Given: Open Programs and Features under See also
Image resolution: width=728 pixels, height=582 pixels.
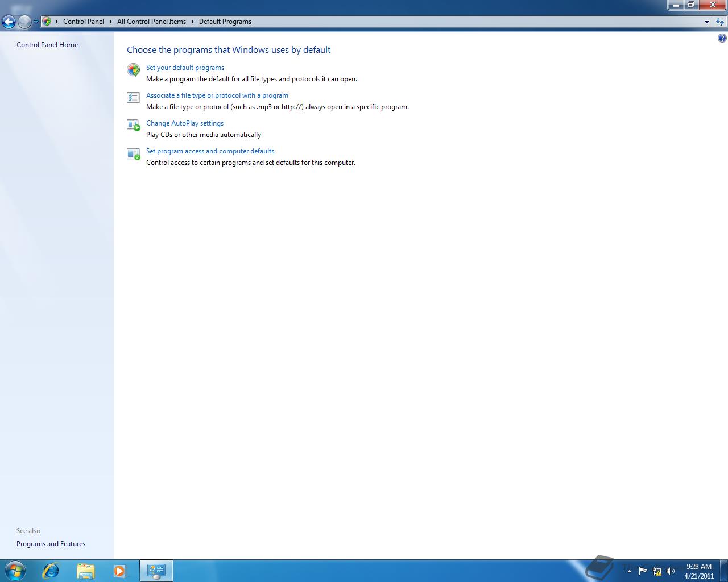Looking at the screenshot, I should (51, 544).
